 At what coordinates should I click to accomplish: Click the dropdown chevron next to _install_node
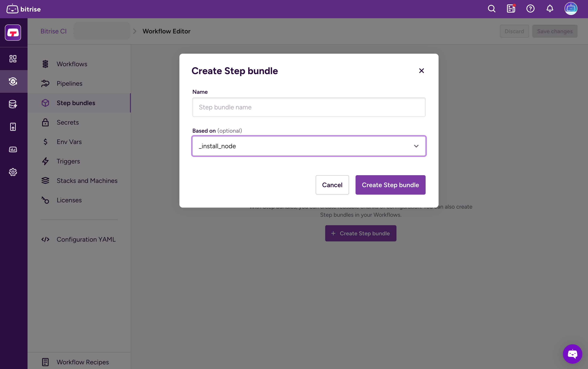[416, 146]
